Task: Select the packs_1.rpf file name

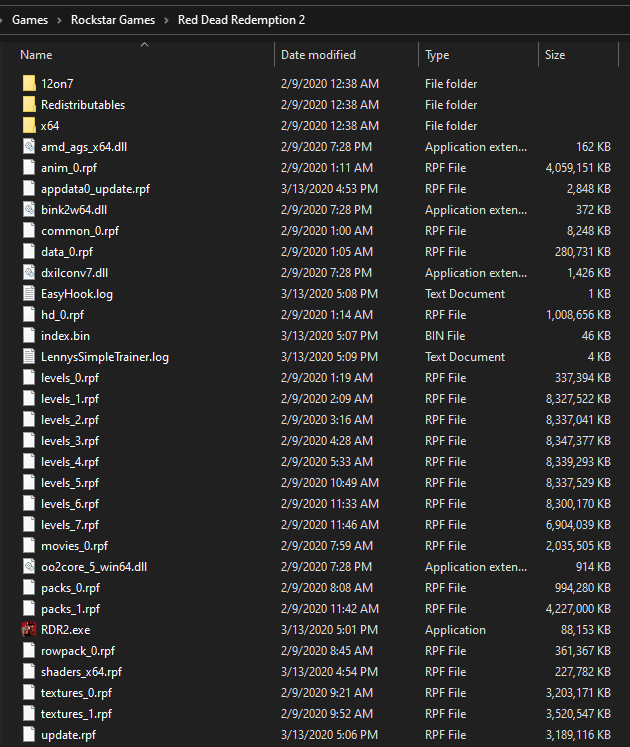Action: (x=71, y=608)
